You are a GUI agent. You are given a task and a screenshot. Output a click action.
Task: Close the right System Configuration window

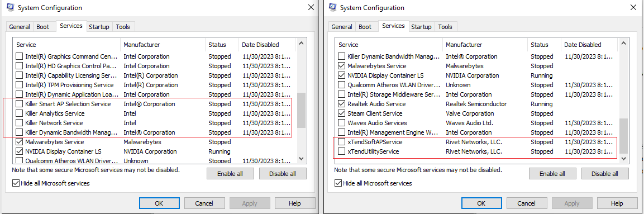coord(633,7)
